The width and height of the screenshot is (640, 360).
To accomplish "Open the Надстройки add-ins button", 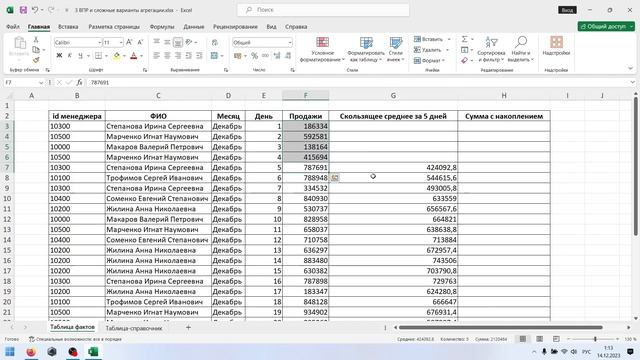I will coord(556,46).
